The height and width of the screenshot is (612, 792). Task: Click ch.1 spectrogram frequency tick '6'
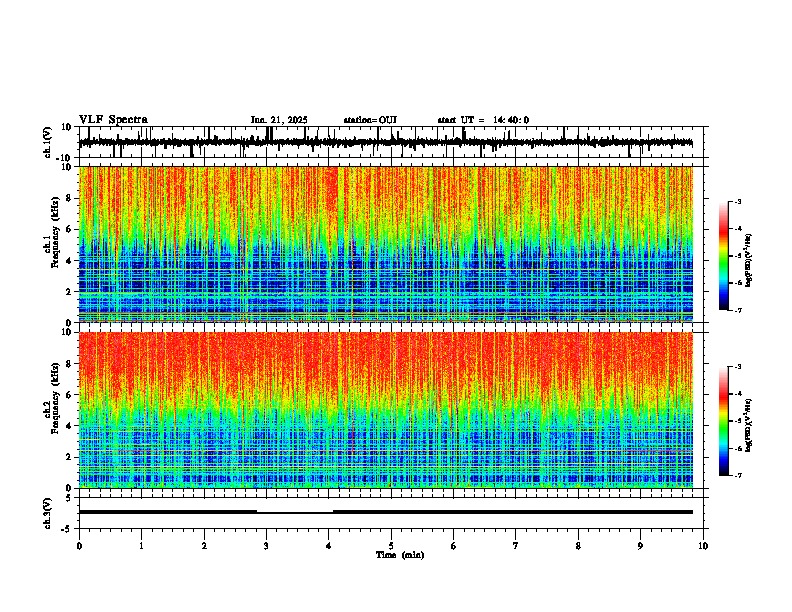pos(69,229)
